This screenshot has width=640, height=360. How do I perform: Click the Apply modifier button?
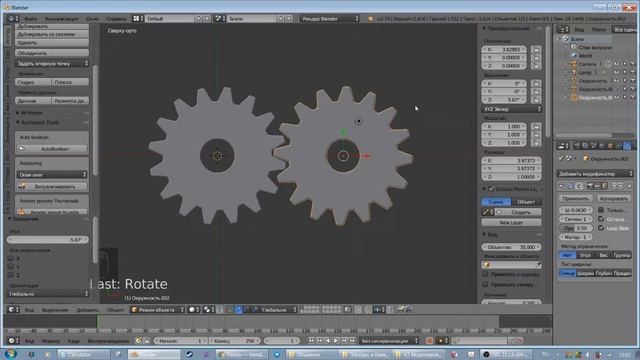[x=576, y=198]
